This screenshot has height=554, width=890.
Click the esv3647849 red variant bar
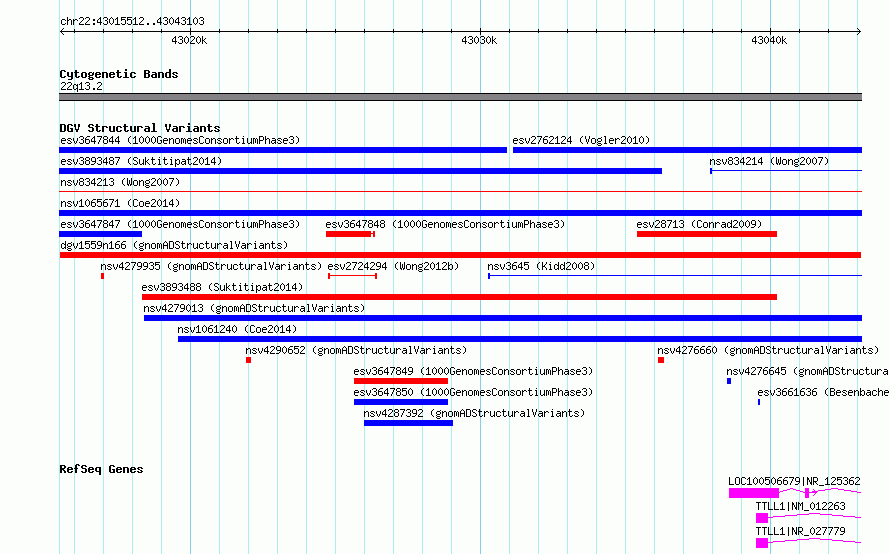(x=401, y=381)
